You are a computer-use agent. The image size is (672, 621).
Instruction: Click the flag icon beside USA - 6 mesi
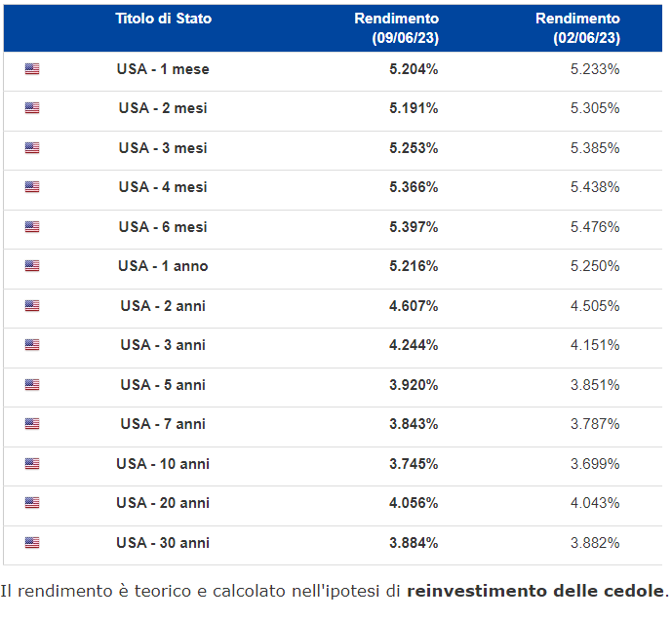[x=32, y=227]
